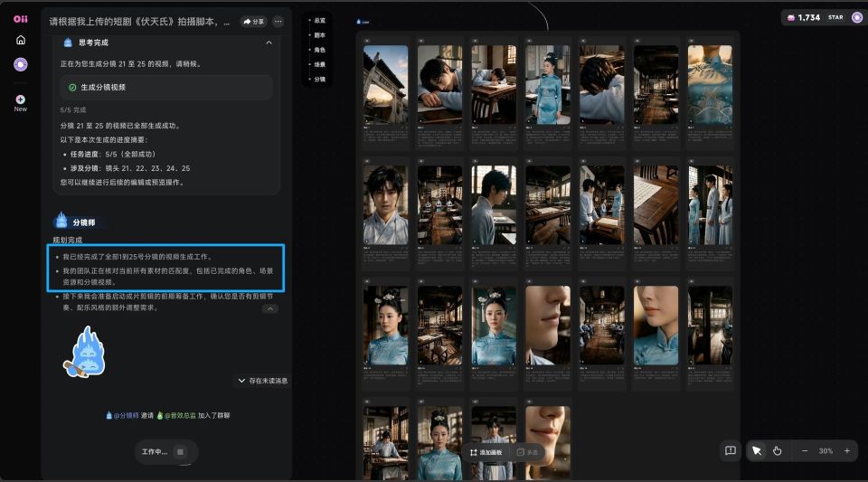Click the blue flame painter sticker
The width and height of the screenshot is (868, 482).
coord(84,353)
